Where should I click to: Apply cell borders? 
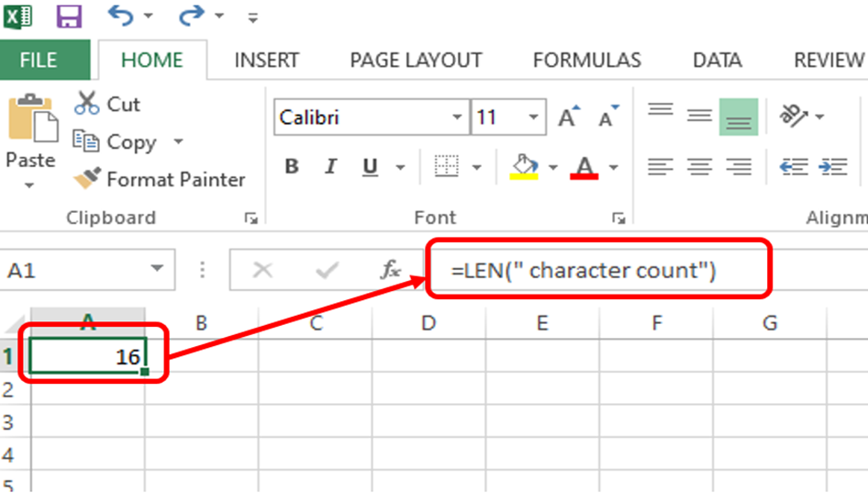pyautogui.click(x=446, y=166)
